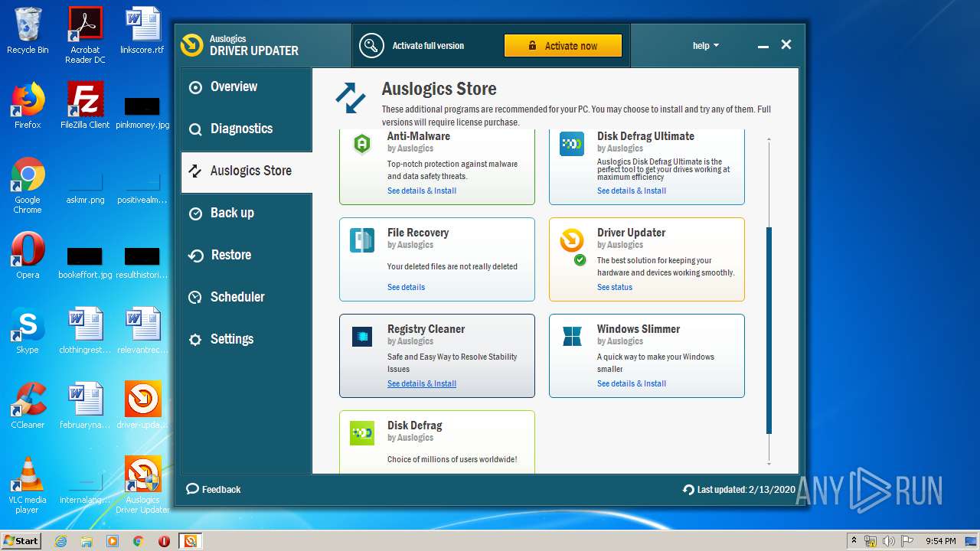Click Registry Cleaner See details & Install link

pyautogui.click(x=421, y=383)
